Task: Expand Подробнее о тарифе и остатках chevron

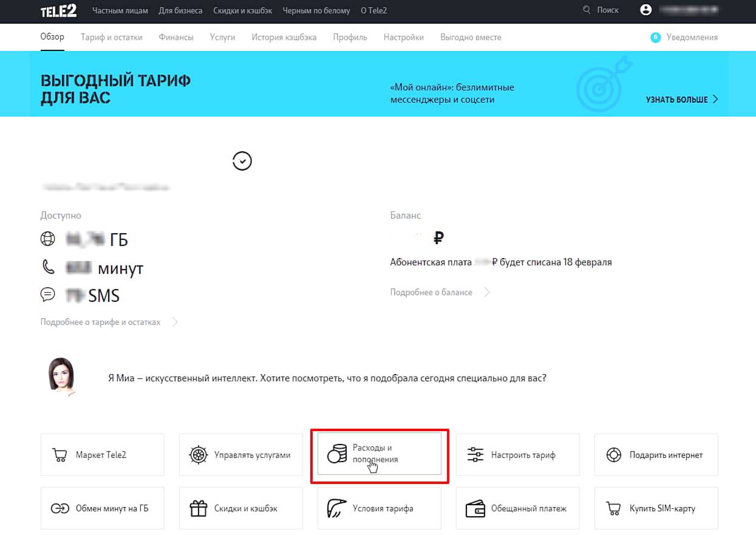Action: click(x=175, y=322)
